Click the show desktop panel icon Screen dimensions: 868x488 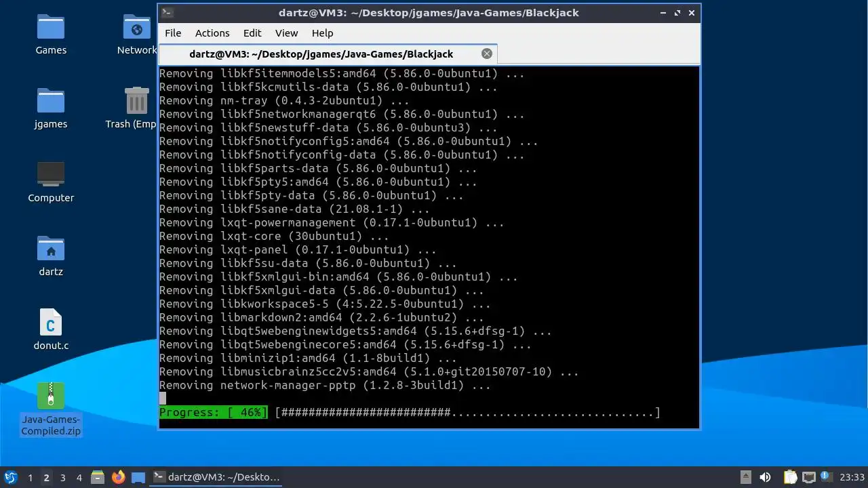point(138,477)
